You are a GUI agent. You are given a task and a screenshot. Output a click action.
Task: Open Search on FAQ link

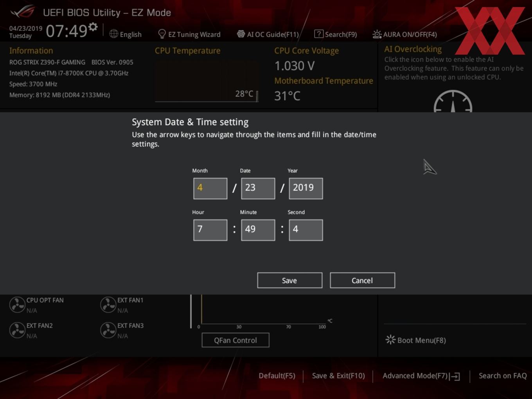pyautogui.click(x=503, y=376)
